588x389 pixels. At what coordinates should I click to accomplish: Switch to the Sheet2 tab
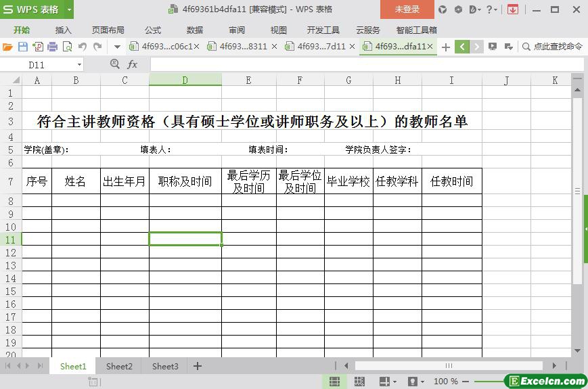click(x=119, y=366)
